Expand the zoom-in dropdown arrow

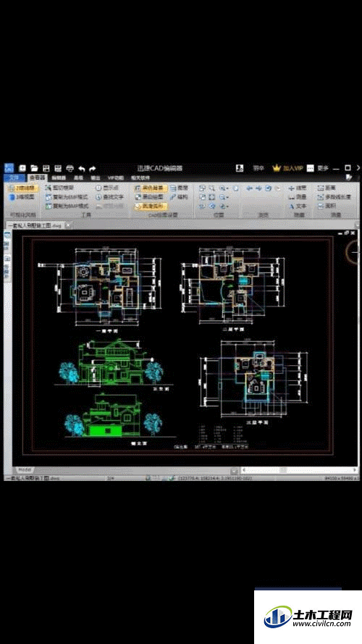coord(227,188)
